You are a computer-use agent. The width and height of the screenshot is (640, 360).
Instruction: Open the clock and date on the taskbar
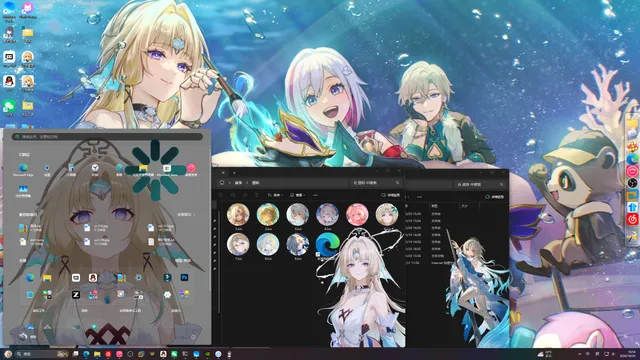[x=628, y=354]
